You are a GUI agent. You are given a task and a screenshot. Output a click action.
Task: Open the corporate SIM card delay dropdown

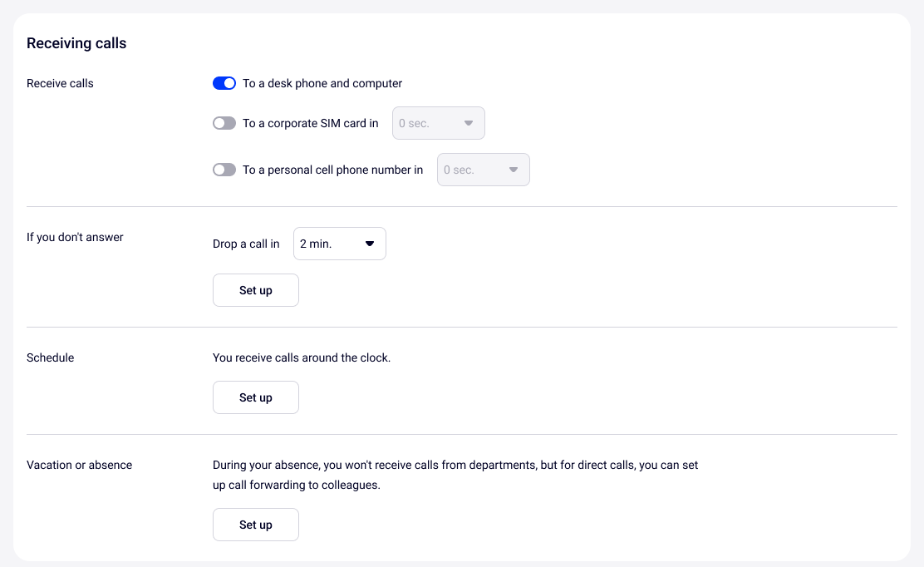pos(438,123)
